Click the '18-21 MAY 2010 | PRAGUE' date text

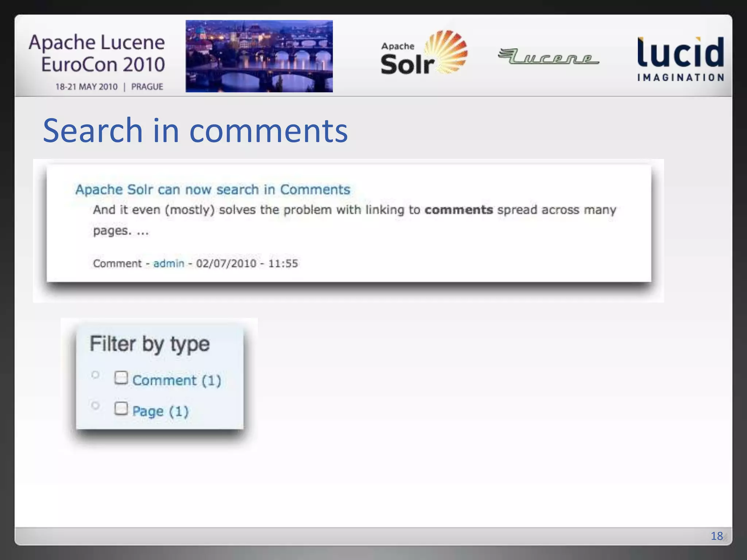tap(109, 87)
